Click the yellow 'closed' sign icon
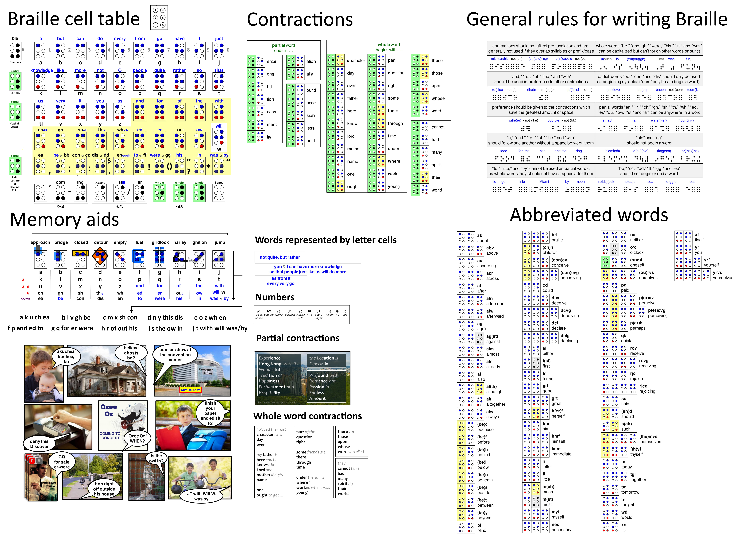Image resolution: width=756 pixels, height=540 pixels. (x=80, y=253)
